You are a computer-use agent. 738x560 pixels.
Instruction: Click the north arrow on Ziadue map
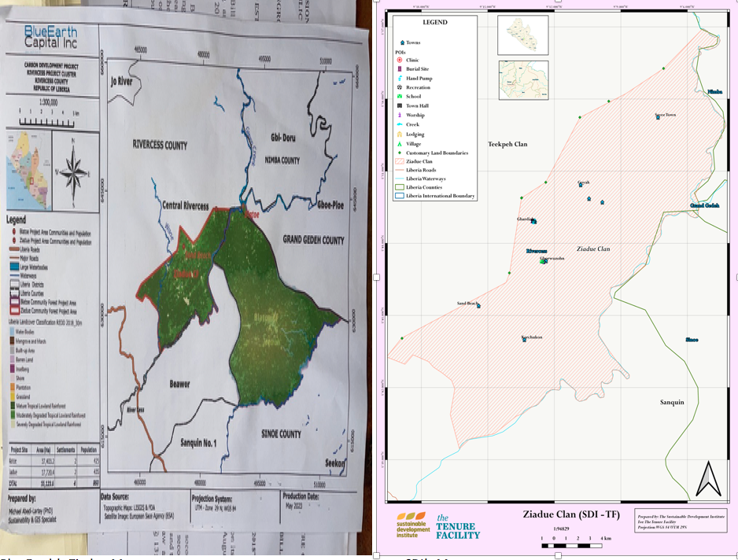coord(708,478)
